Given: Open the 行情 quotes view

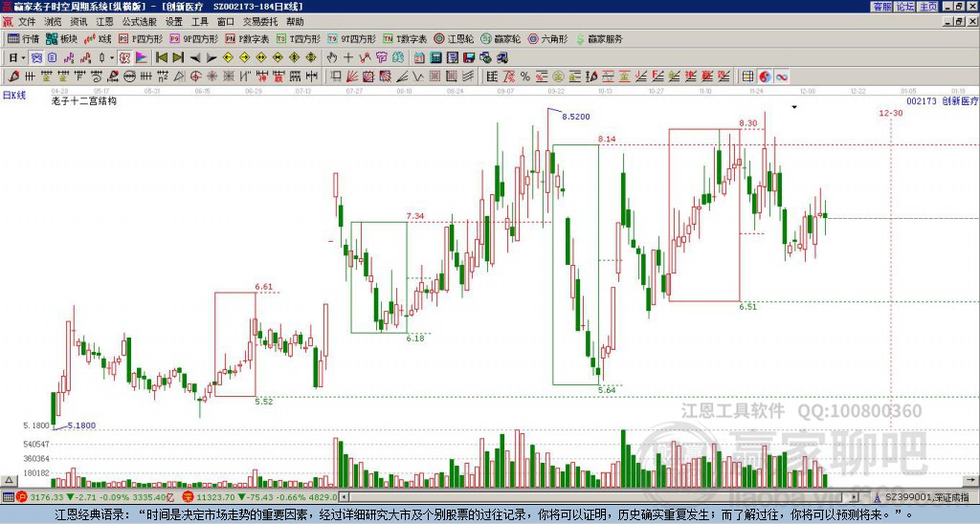Looking at the screenshot, I should [x=23, y=38].
